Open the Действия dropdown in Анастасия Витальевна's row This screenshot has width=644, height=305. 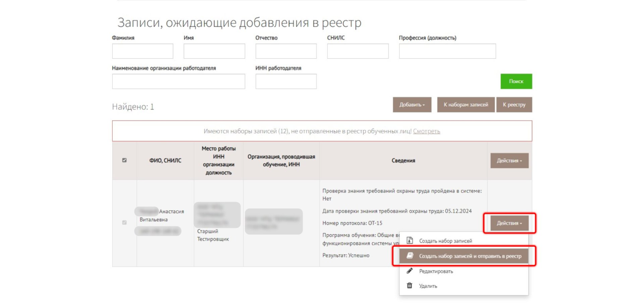pos(509,223)
